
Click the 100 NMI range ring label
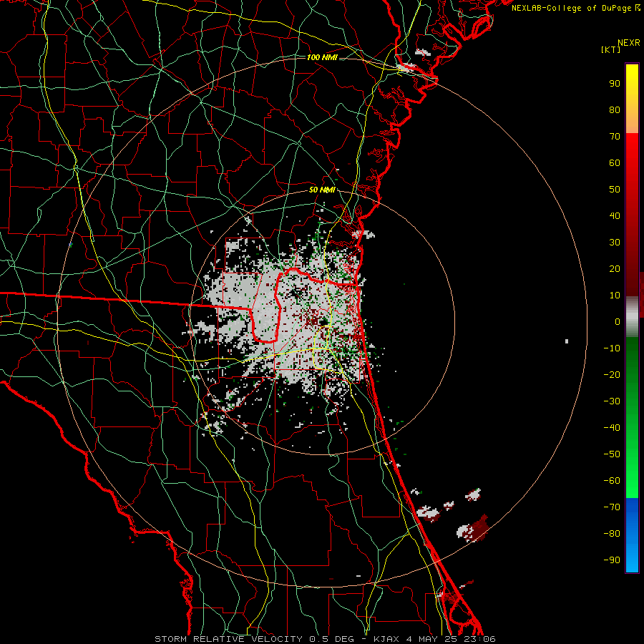(x=322, y=57)
